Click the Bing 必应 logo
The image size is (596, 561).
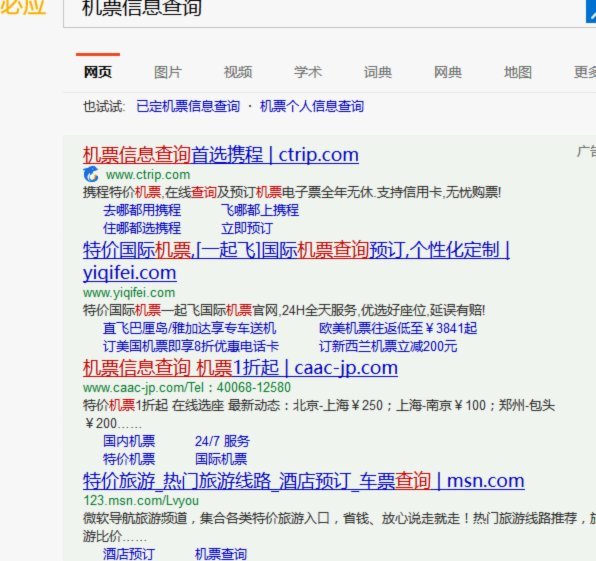coord(23,7)
